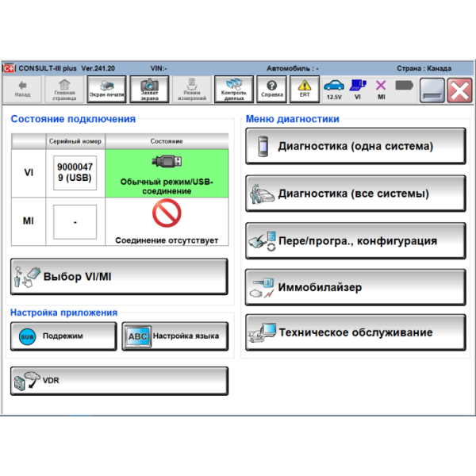Open Настройка языка language settings
476x476 pixels.
pyautogui.click(x=175, y=336)
